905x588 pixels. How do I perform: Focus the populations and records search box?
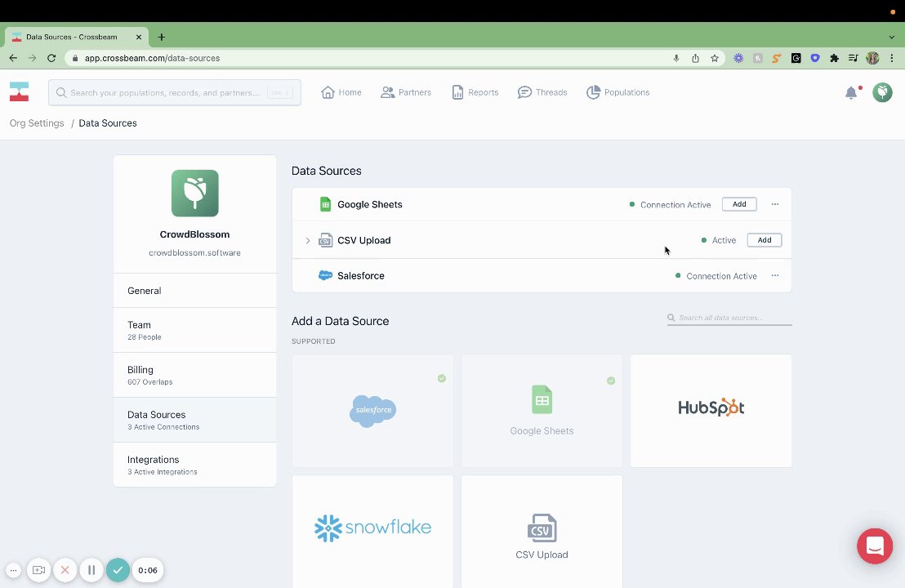pyautogui.click(x=174, y=92)
